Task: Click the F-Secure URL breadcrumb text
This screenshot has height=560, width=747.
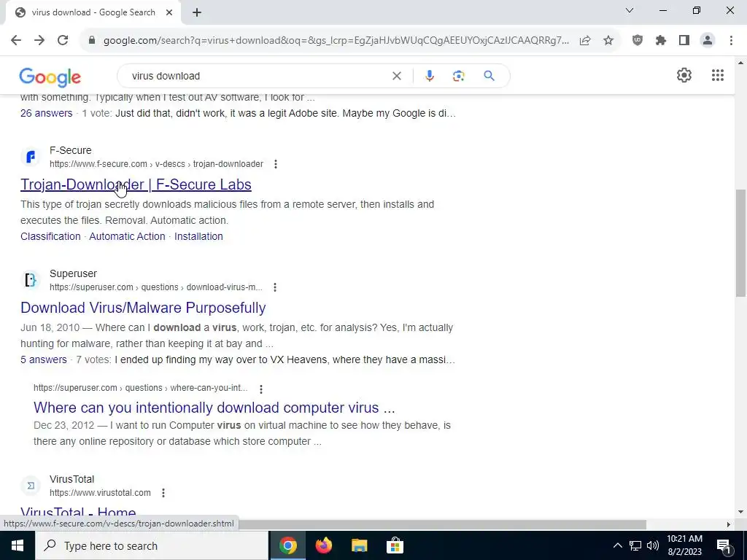Action: point(156,164)
